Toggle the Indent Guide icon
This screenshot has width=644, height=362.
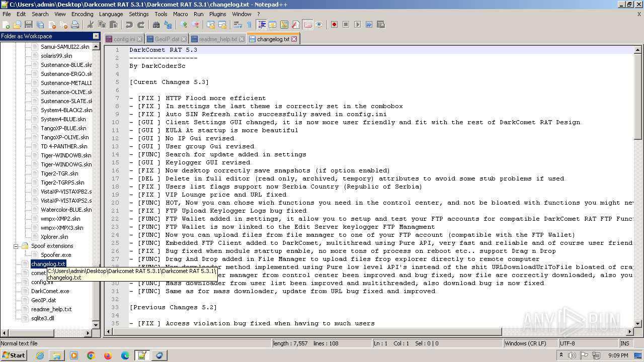click(261, 25)
